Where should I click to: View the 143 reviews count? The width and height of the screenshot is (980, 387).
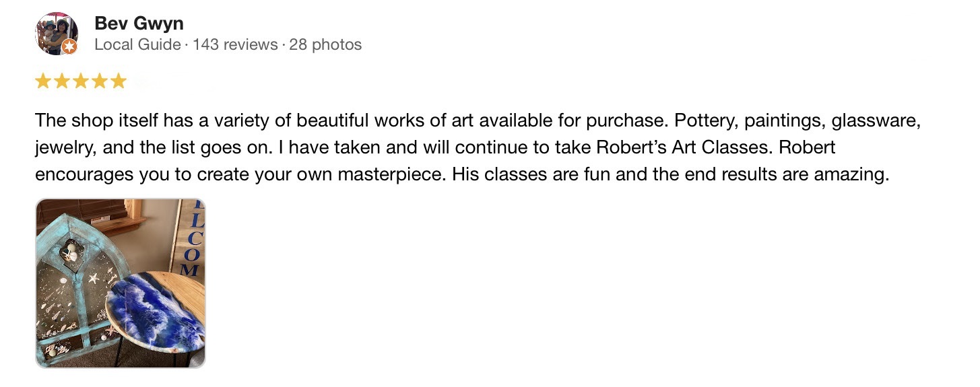click(x=235, y=45)
